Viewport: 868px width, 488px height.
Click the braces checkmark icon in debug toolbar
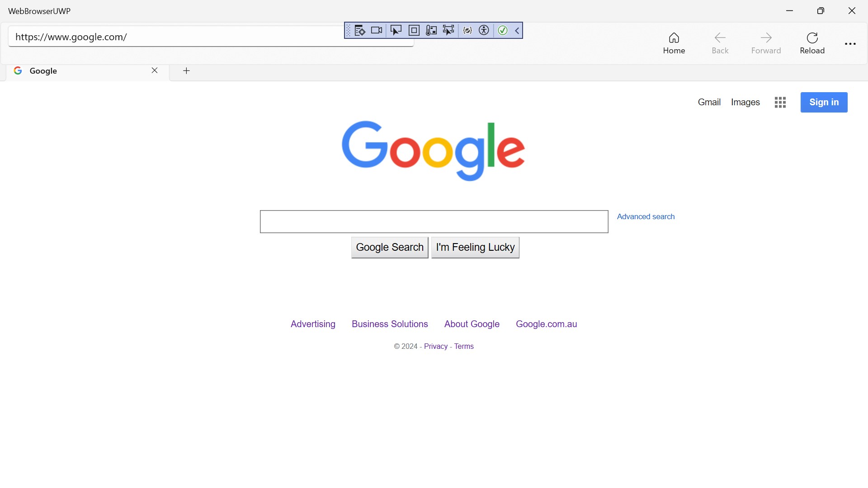(468, 30)
